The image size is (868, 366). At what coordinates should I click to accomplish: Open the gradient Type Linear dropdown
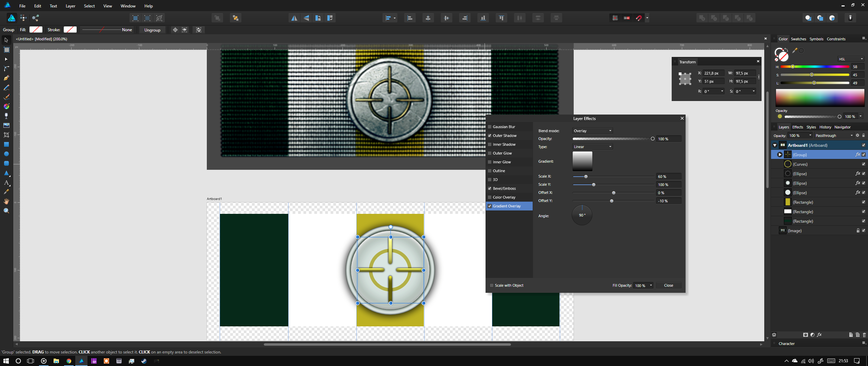[x=592, y=147]
